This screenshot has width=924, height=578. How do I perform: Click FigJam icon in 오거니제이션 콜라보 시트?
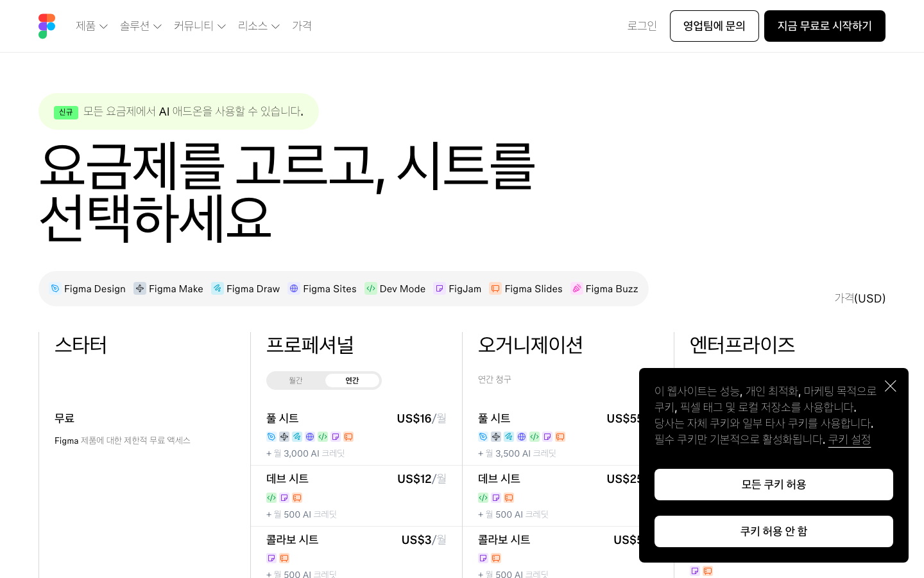click(483, 558)
